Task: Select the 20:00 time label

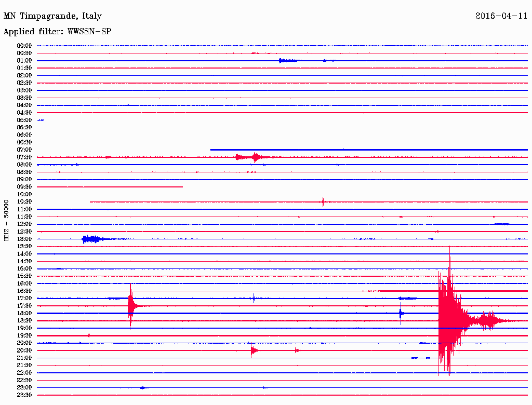Action: tap(24, 343)
